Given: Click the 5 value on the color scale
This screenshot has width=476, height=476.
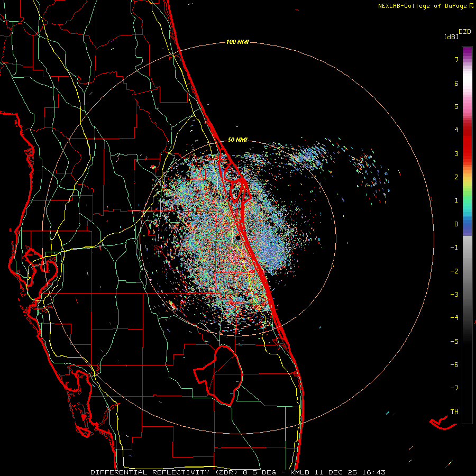Looking at the screenshot, I should (x=456, y=106).
